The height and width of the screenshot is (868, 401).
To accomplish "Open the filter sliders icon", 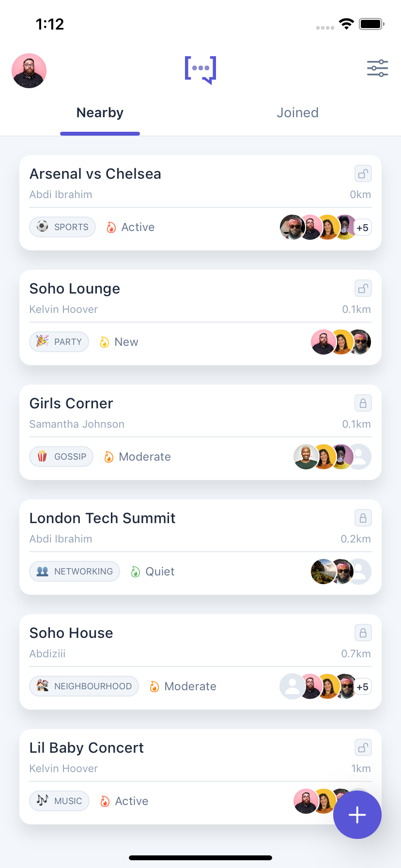I will [377, 68].
